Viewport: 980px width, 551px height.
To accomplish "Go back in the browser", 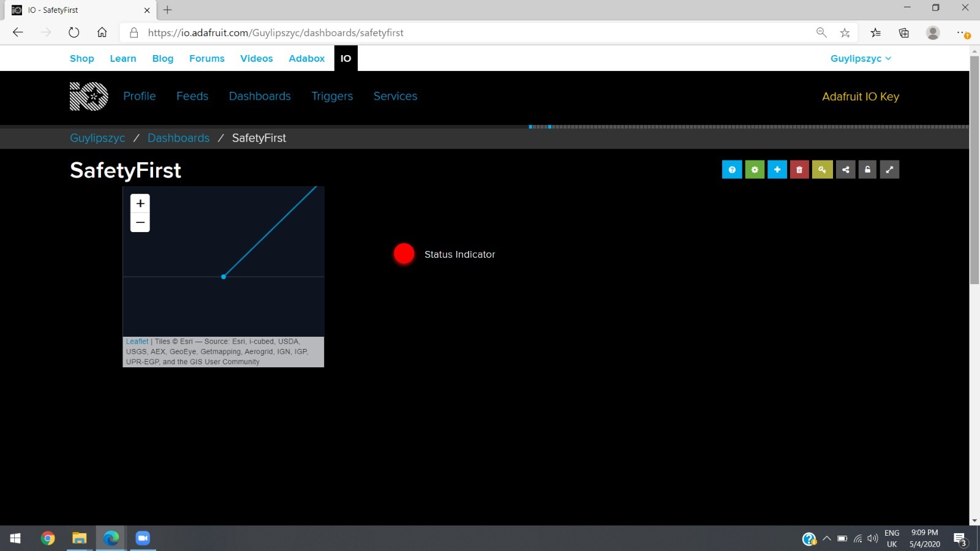I will tap(18, 32).
